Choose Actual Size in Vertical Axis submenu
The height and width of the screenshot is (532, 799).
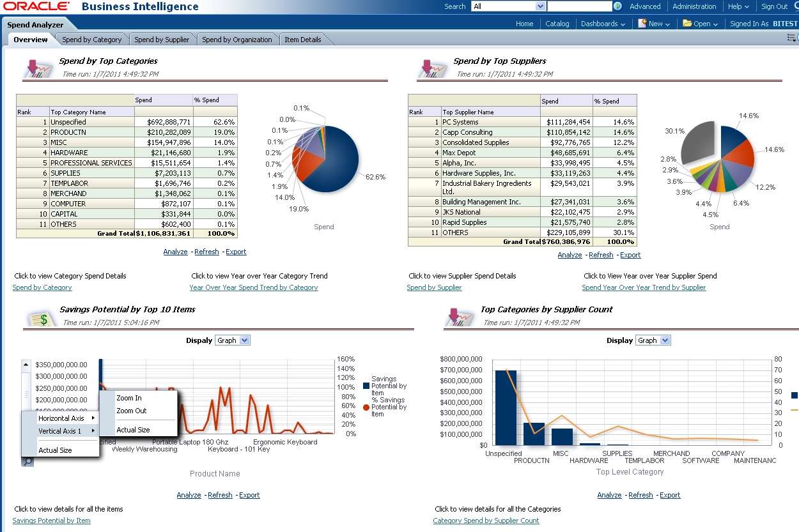click(133, 430)
